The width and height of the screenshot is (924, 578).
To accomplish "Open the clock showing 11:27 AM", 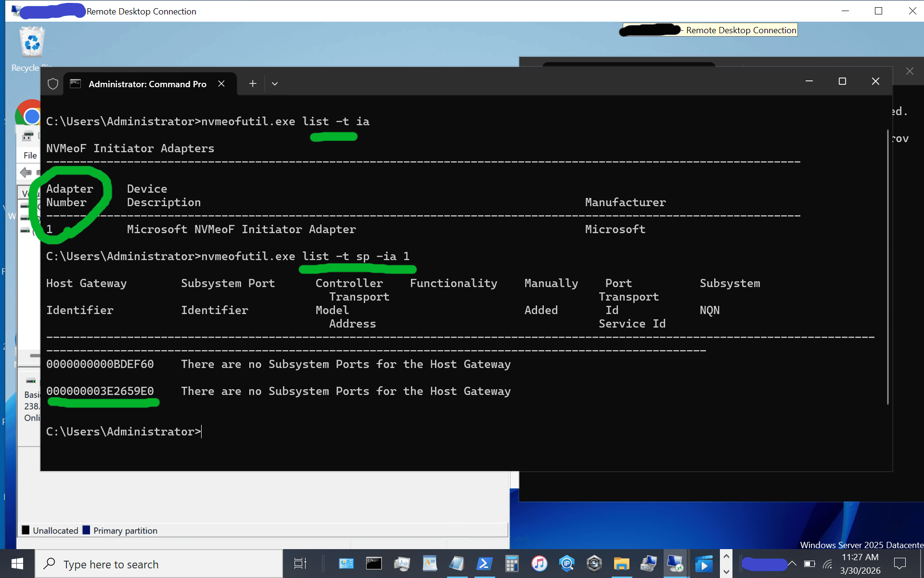I will tap(860, 564).
